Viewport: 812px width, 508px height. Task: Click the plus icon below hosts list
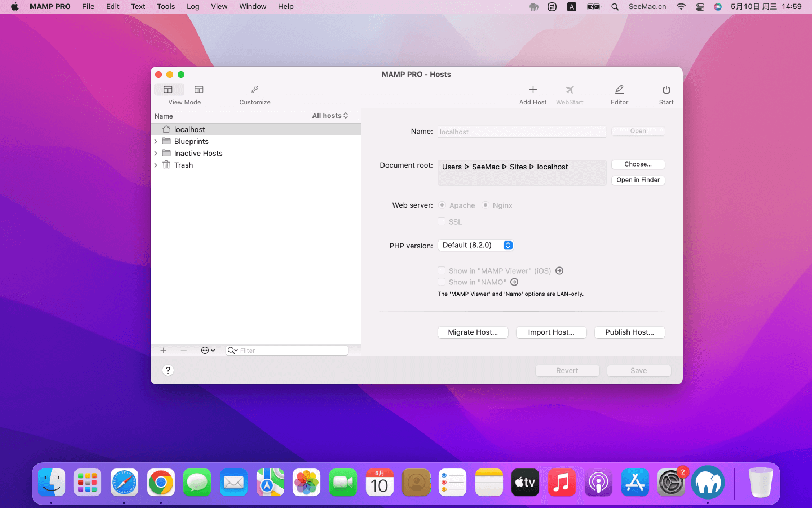coord(164,351)
